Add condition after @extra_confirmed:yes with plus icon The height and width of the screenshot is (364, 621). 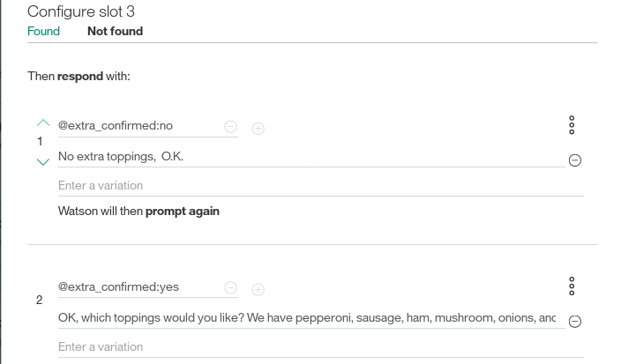258,290
